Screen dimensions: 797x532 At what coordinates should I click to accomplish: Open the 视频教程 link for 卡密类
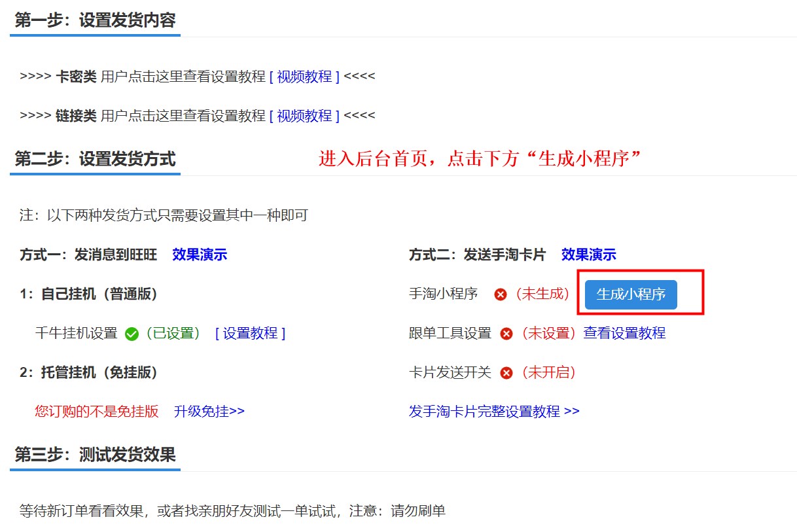pos(304,77)
